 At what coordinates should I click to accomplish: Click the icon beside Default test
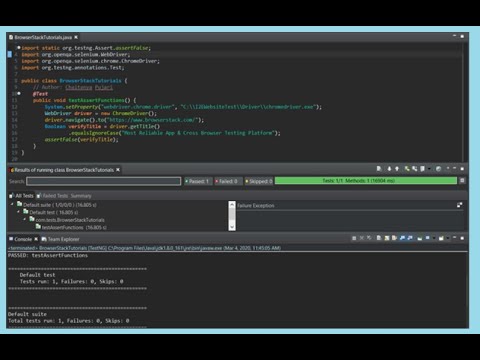26,212
